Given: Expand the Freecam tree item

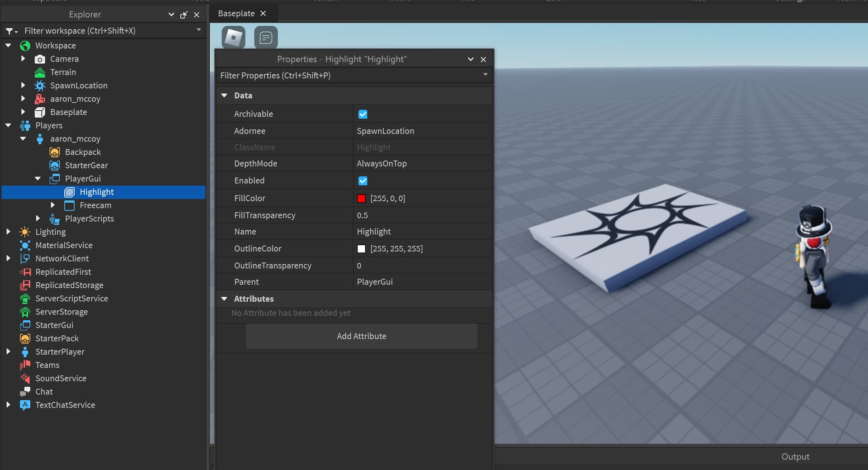Looking at the screenshot, I should pos(53,205).
